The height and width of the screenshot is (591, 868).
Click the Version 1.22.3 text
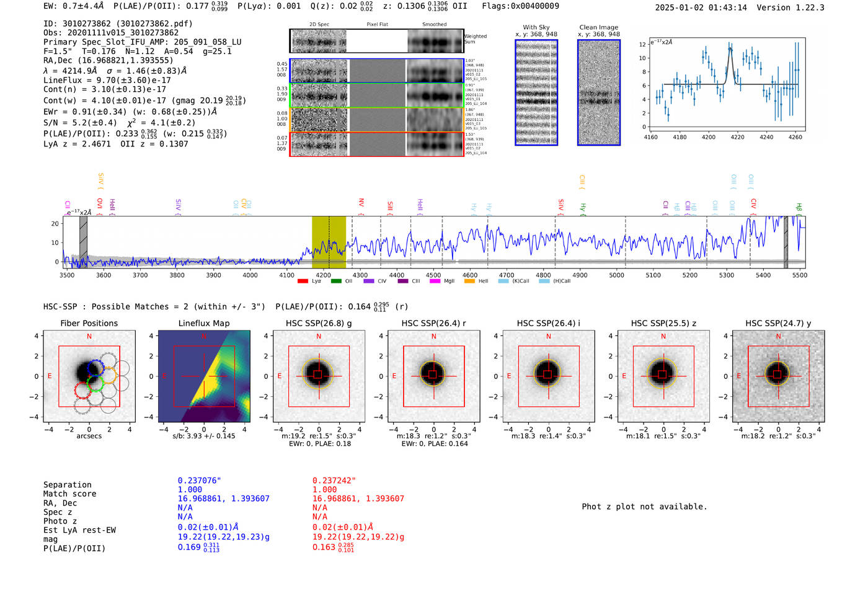coord(790,7)
